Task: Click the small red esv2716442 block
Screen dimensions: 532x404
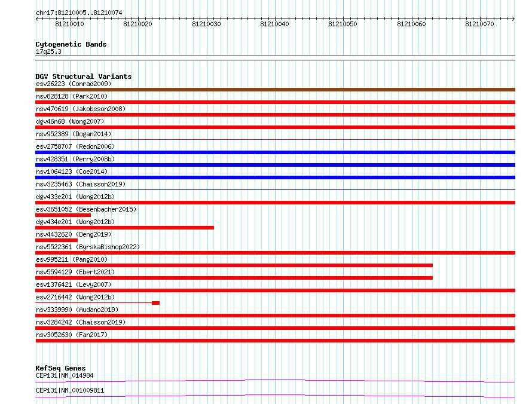Action: click(x=156, y=303)
